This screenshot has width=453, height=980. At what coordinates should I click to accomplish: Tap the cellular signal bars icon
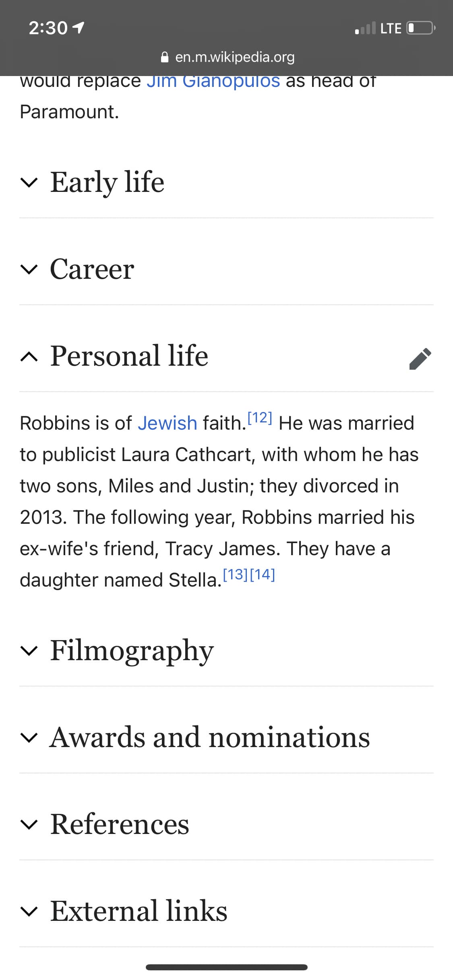[x=365, y=28]
